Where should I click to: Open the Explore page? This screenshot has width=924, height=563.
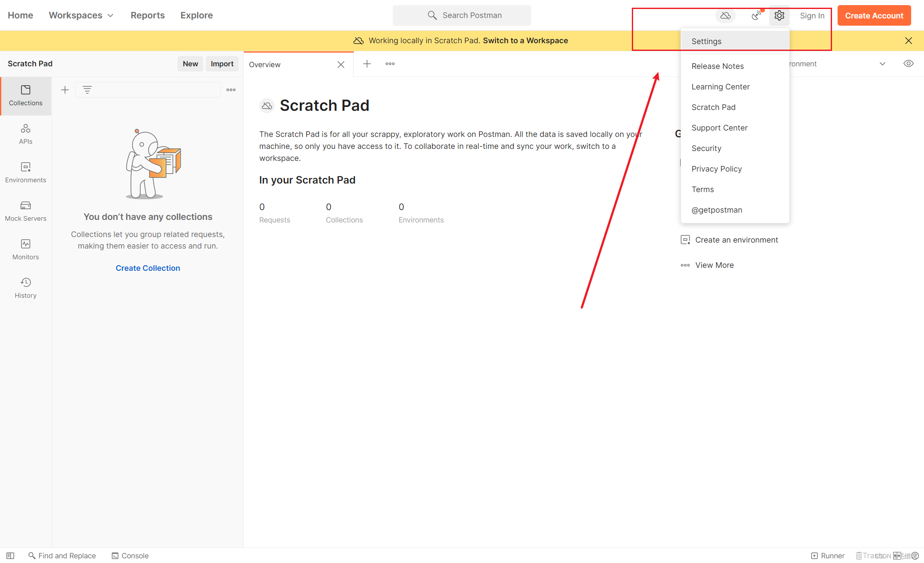tap(197, 15)
